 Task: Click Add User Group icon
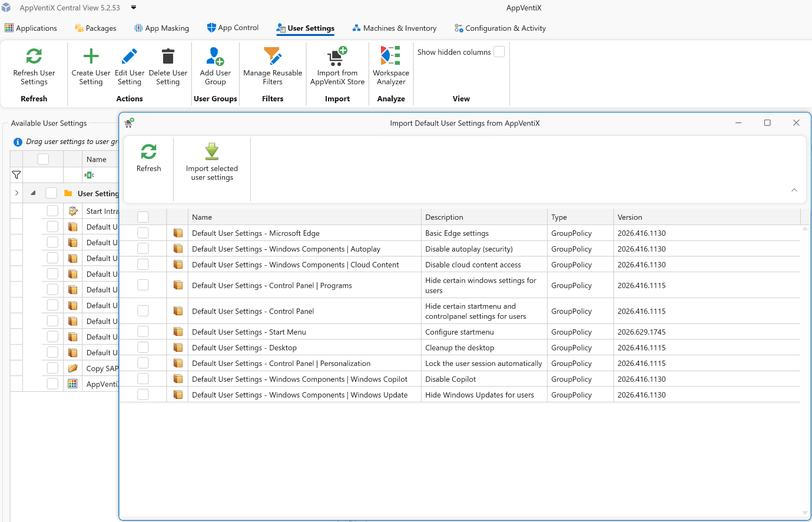coord(215,57)
